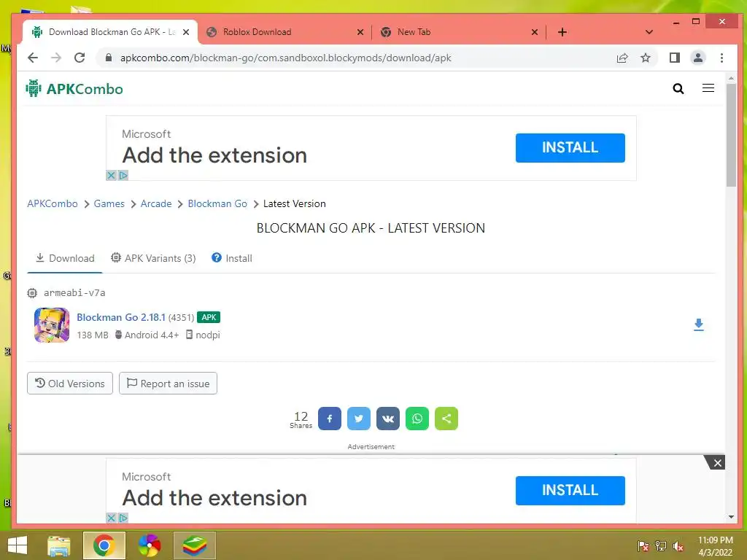Open BlueStacks from the taskbar
The height and width of the screenshot is (560, 747).
tap(194, 545)
